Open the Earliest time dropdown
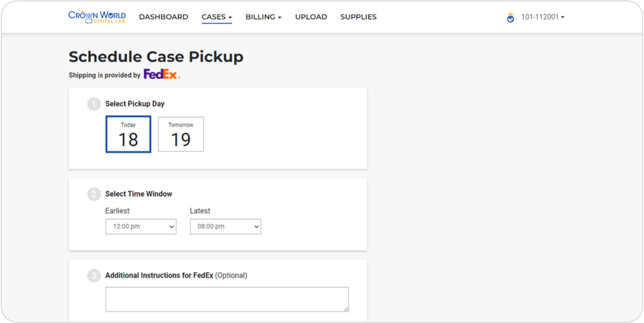 click(x=141, y=227)
